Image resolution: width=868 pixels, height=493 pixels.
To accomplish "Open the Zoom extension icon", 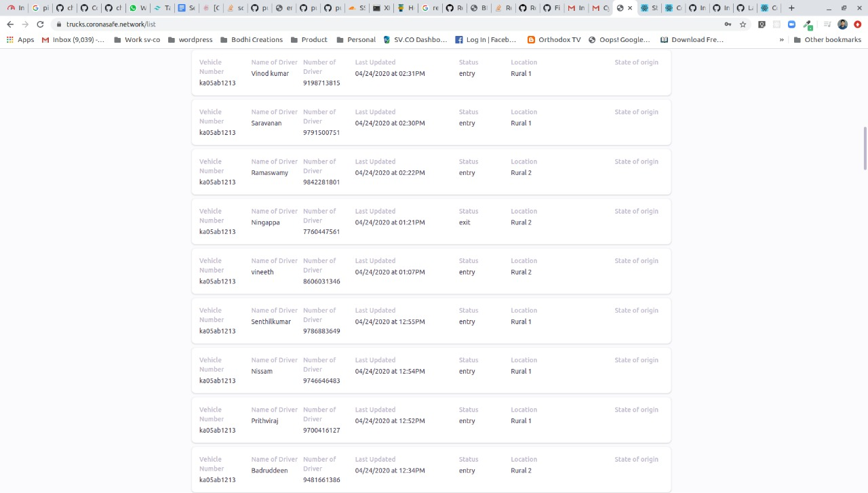I will pos(791,24).
